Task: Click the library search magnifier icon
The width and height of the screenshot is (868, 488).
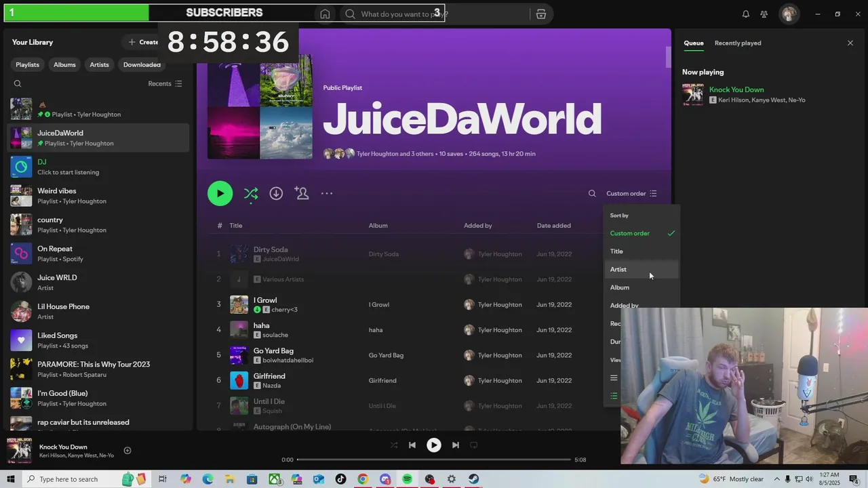Action: pyautogui.click(x=18, y=84)
